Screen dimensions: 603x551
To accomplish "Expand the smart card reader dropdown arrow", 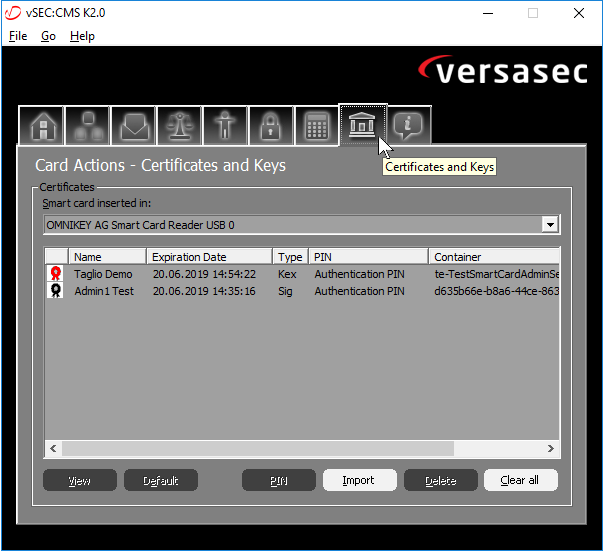I will 550,225.
